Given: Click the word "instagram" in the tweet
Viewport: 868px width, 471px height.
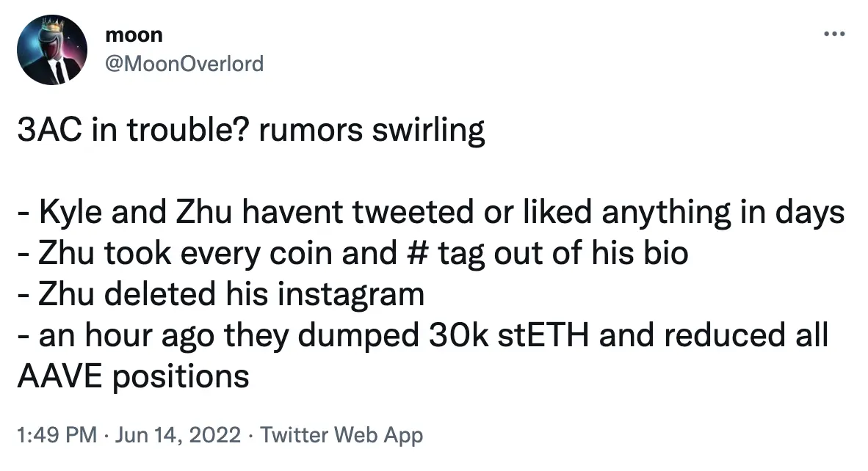Looking at the screenshot, I should (x=350, y=295).
